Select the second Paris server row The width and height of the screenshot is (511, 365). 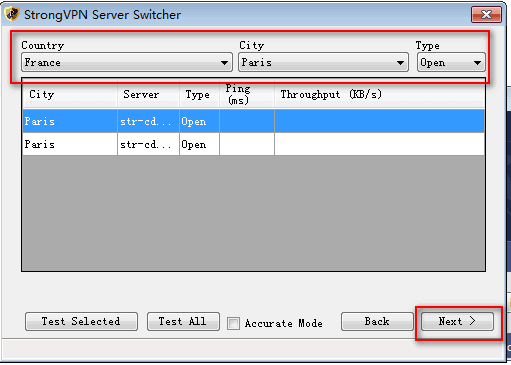pyautogui.click(x=253, y=144)
